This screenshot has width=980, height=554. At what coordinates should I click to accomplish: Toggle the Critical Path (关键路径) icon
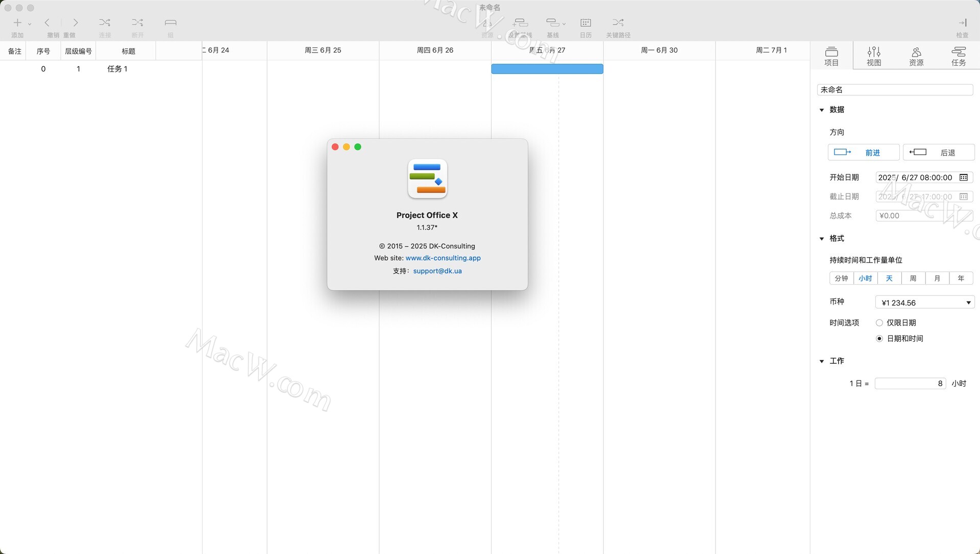[618, 23]
